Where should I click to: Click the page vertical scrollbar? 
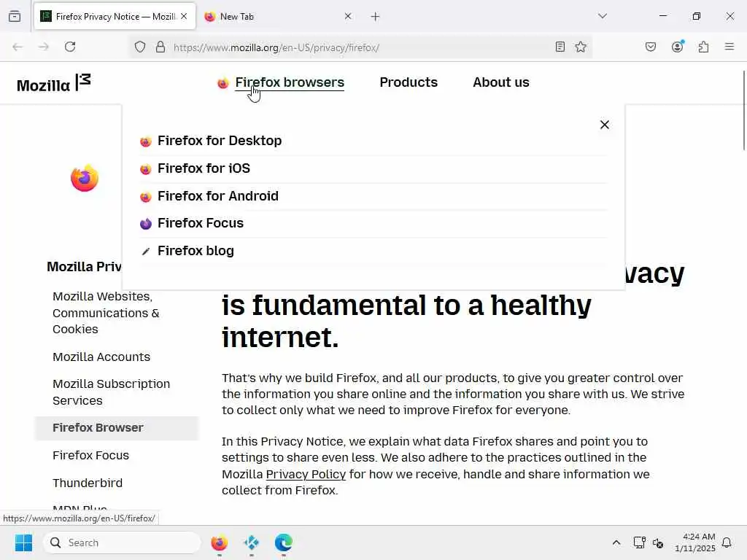click(x=743, y=111)
